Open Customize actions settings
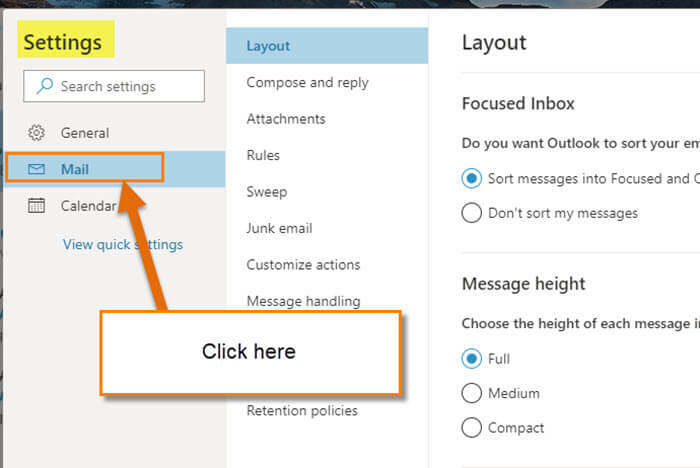The height and width of the screenshot is (468, 700). pyautogui.click(x=303, y=264)
